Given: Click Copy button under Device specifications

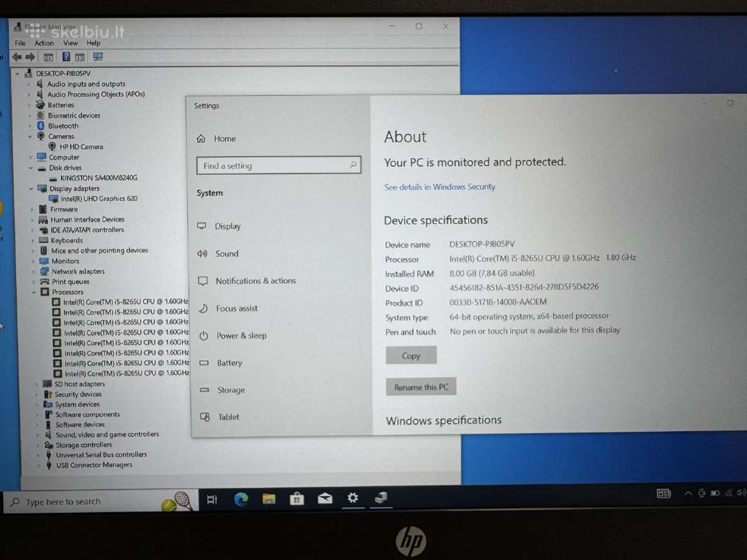Looking at the screenshot, I should (411, 356).
